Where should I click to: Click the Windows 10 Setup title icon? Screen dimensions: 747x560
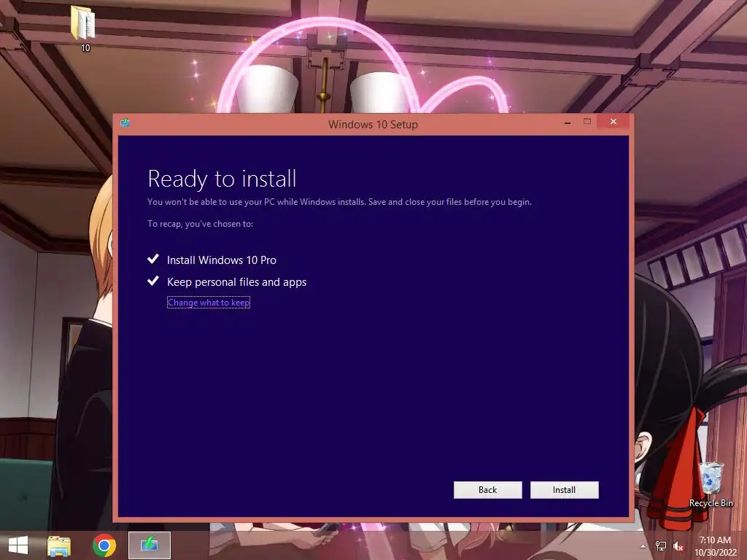click(x=125, y=122)
